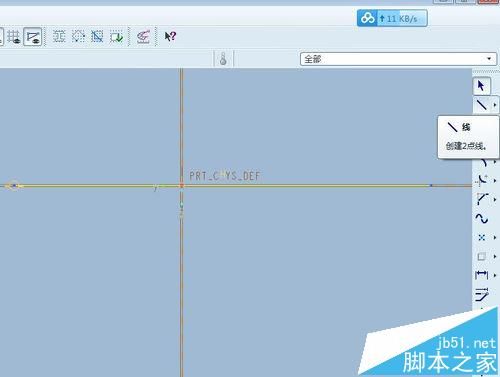Click the arc tool icon partly hidden by tooltip
Image resolution: width=500 pixels, height=377 pixels.
(x=484, y=163)
